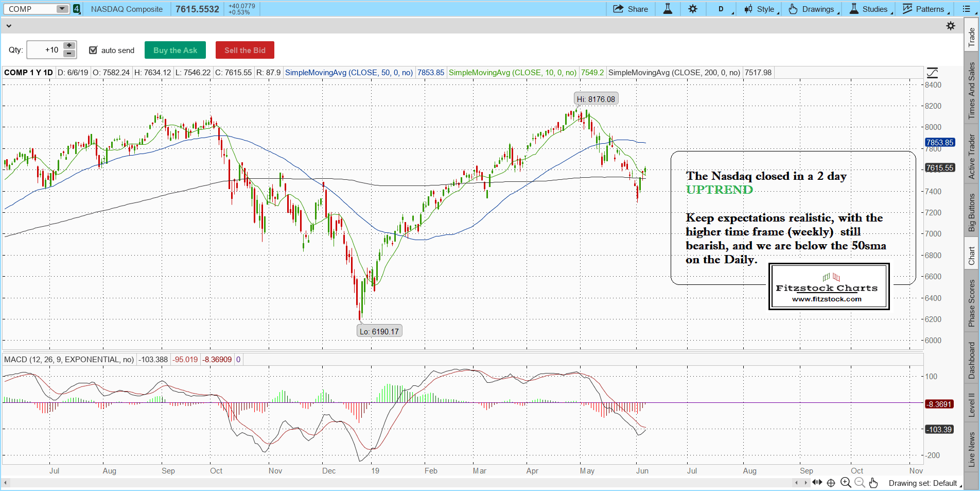Click the zoom in magnifier icon
Screen dimensions: 980x491
pyautogui.click(x=845, y=483)
